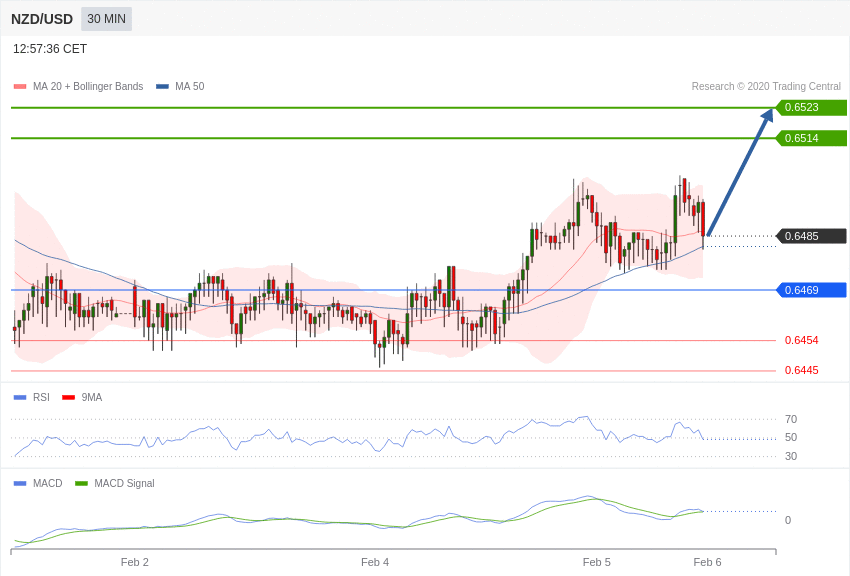Image resolution: width=850 pixels, height=576 pixels.
Task: Click the RSI 50 axis label
Action: (x=791, y=437)
